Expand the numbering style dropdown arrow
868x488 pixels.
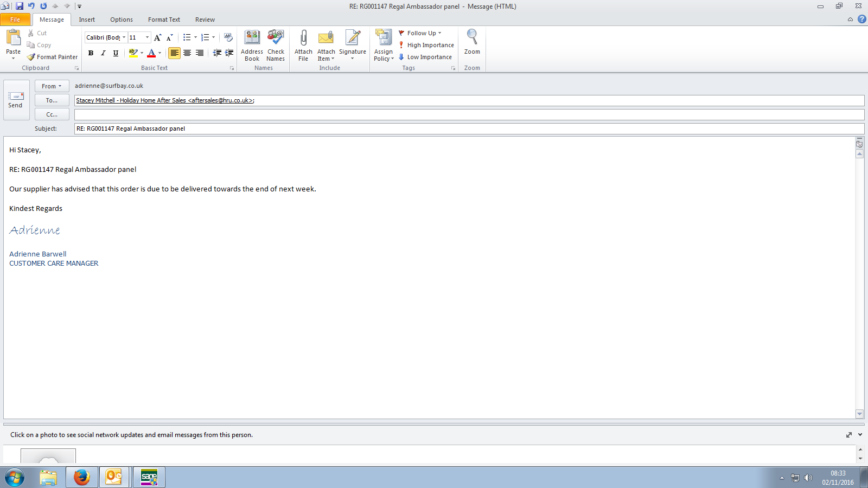coord(213,37)
